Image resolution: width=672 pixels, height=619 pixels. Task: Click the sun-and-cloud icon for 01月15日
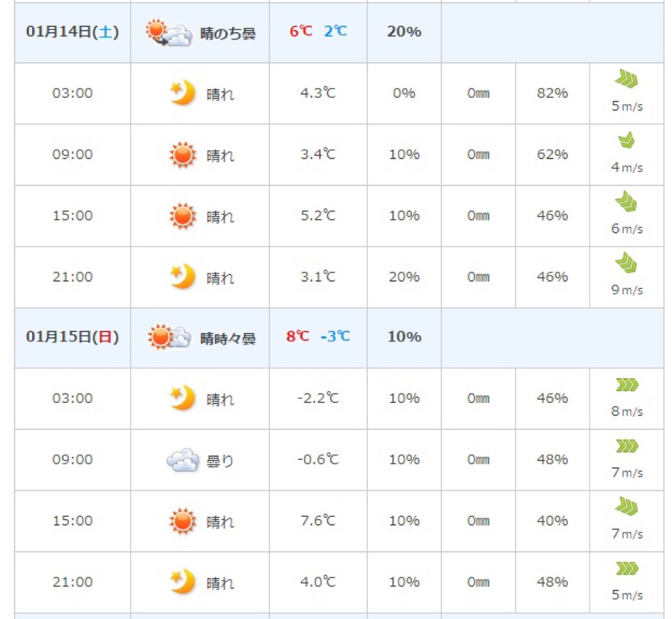tap(169, 337)
